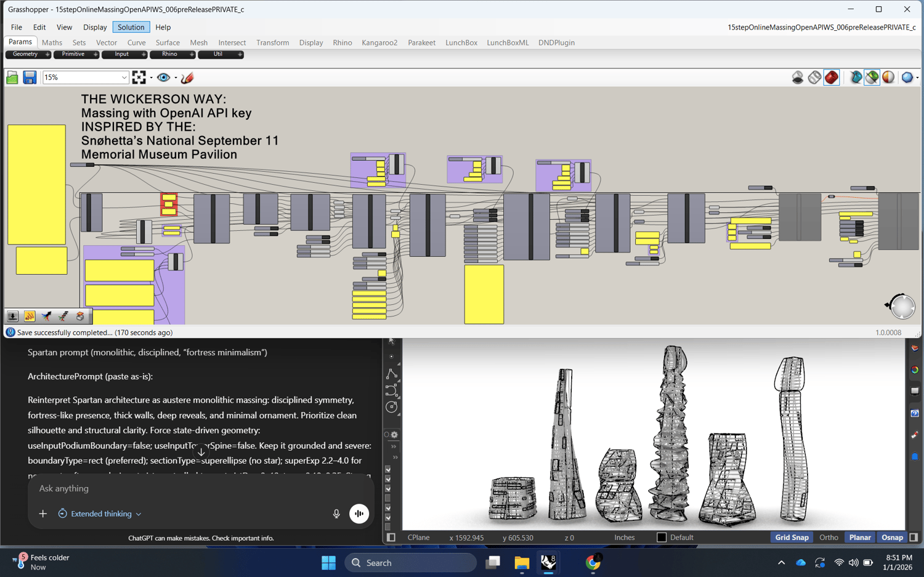Expand the Rhino panel with its plus
Screen dimensions: 924x577
tap(192, 55)
